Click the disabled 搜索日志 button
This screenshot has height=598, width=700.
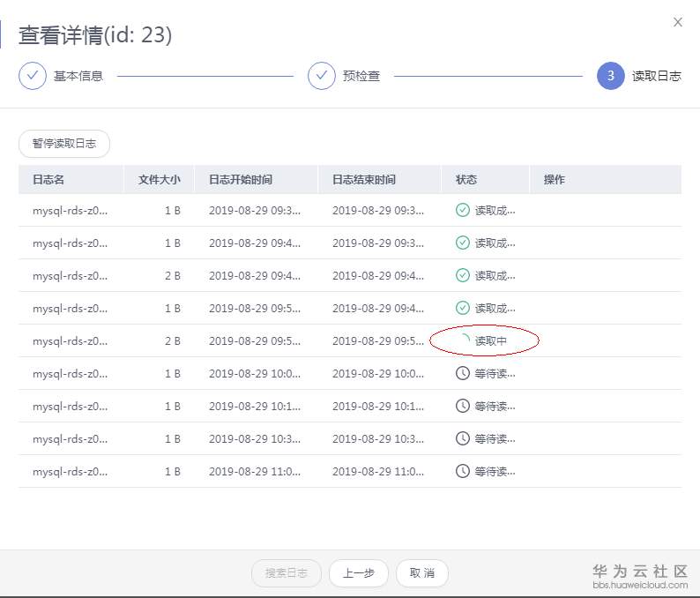click(287, 573)
